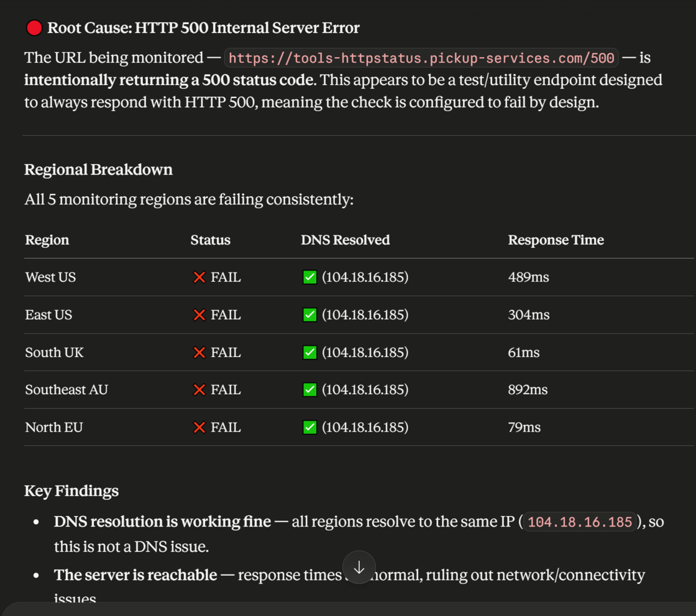Click the 892ms response time value
The width and height of the screenshot is (696, 616).
click(x=528, y=390)
